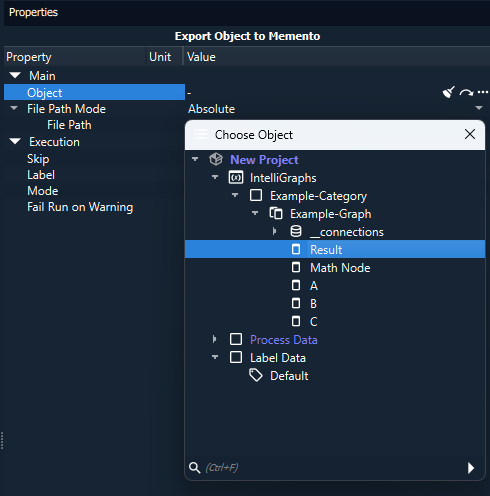Viewport: 490px width, 496px height.
Task: Click the node icon next to C
Action: pos(296,321)
